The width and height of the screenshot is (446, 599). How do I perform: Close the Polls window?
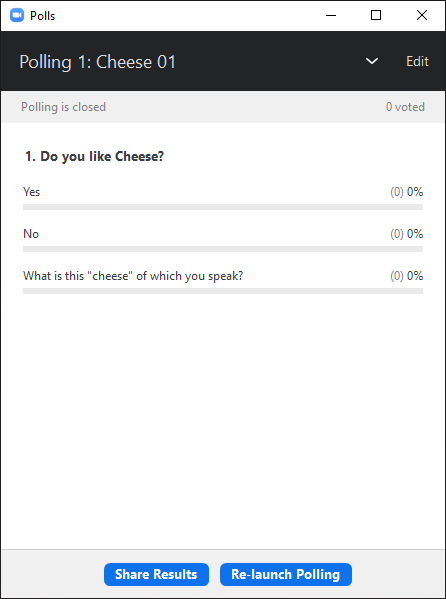pos(422,15)
